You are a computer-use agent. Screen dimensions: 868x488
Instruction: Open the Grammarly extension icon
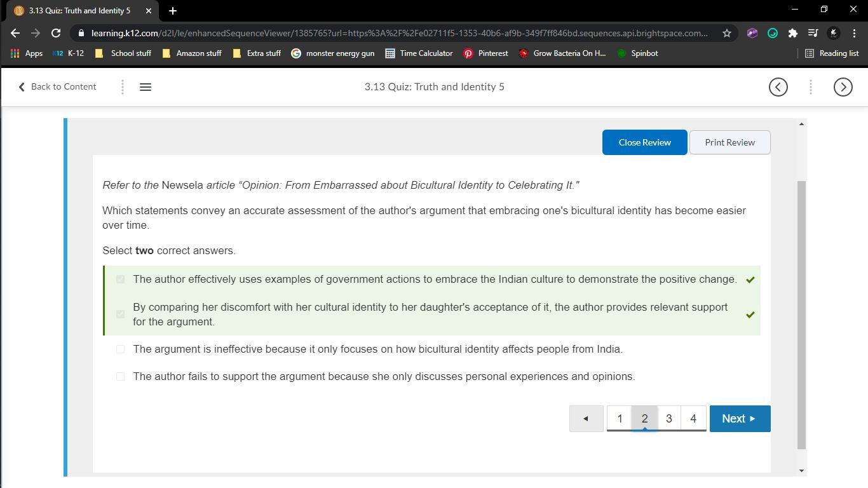tap(773, 33)
